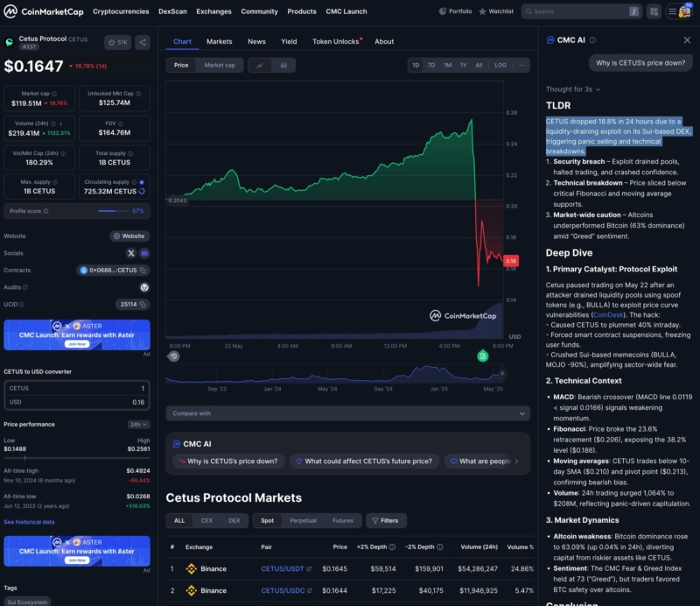
Task: Open the markets Filters button
Action: coord(386,521)
